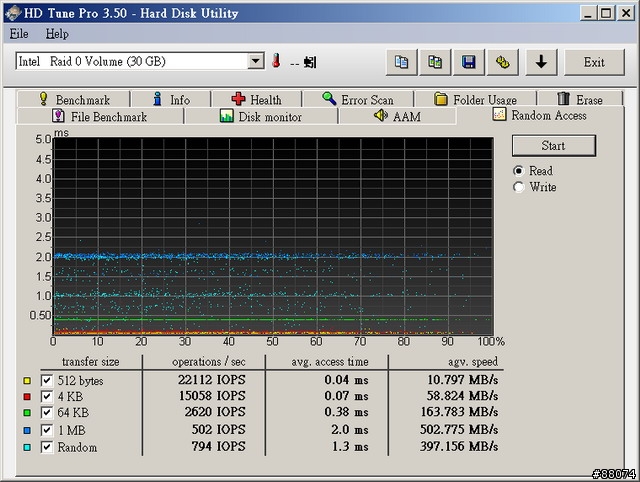Screen dimensions: 640x482
Task: Click the 794 IOPS value
Action: [x=219, y=446]
